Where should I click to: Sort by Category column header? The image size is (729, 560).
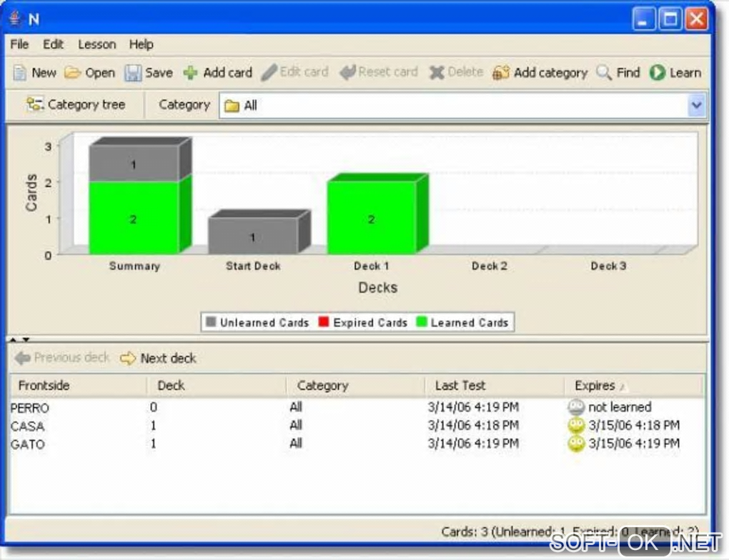[356, 385]
